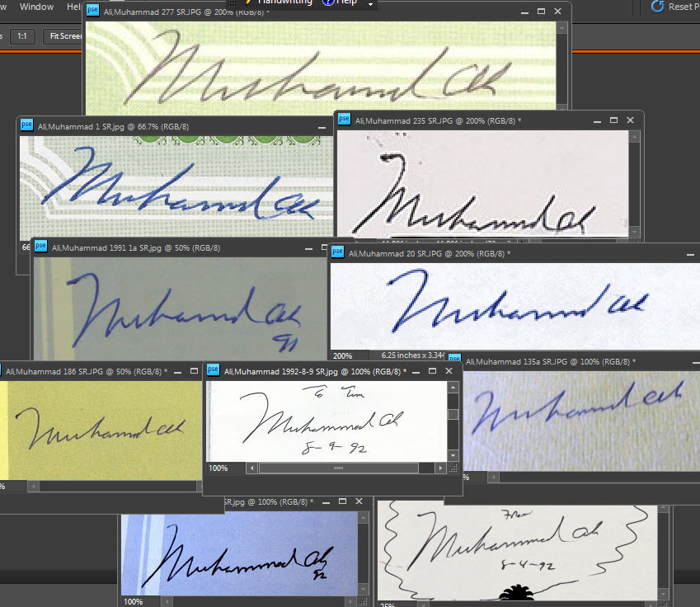
Task: Click the 1:1 zoom button
Action: point(22,36)
